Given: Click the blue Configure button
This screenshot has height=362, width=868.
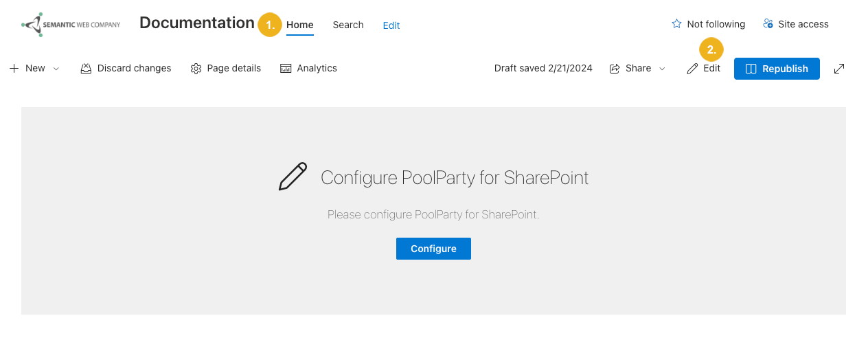Looking at the screenshot, I should pyautogui.click(x=433, y=249).
